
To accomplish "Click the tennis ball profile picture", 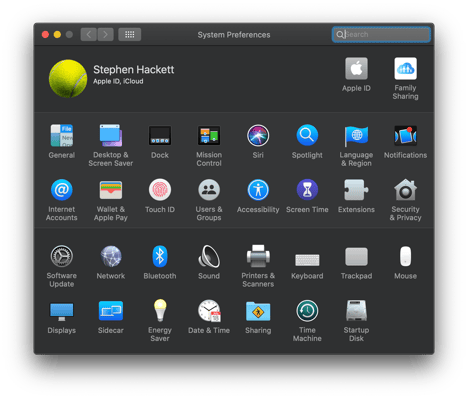I will click(68, 78).
